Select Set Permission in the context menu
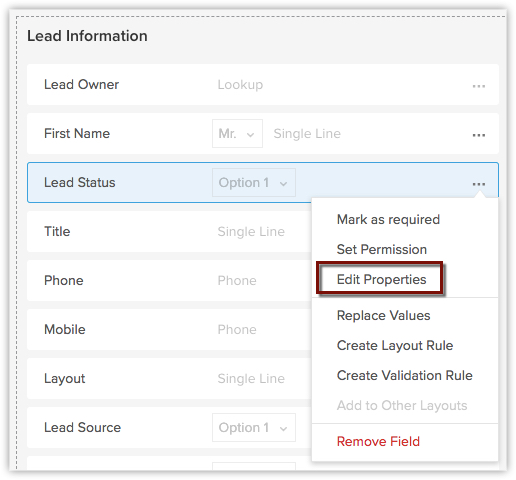Image resolution: width=516 pixels, height=480 pixels. point(382,249)
